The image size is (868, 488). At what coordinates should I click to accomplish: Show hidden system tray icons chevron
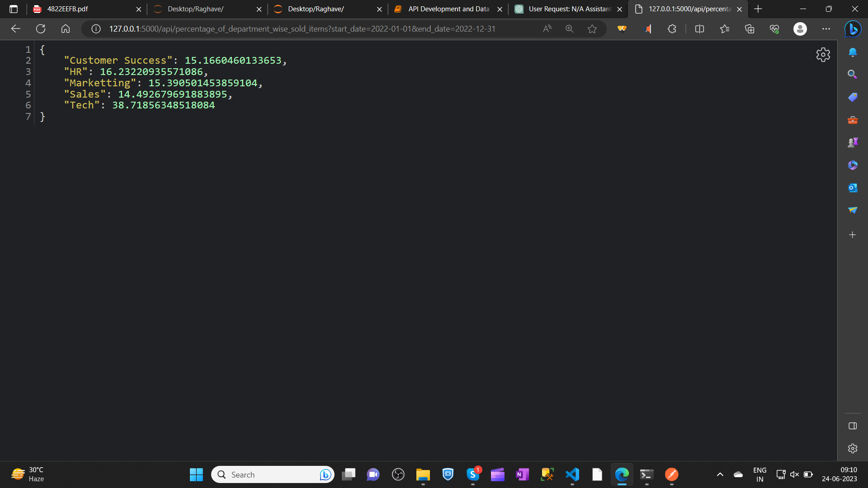click(720, 474)
